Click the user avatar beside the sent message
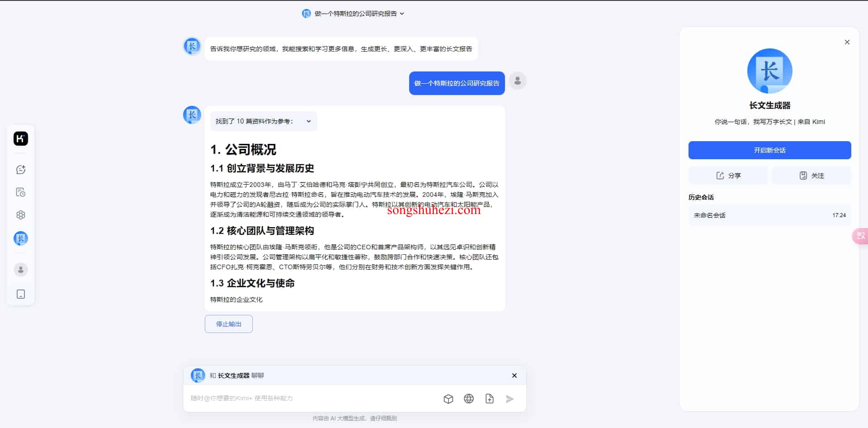868x428 pixels. click(518, 81)
